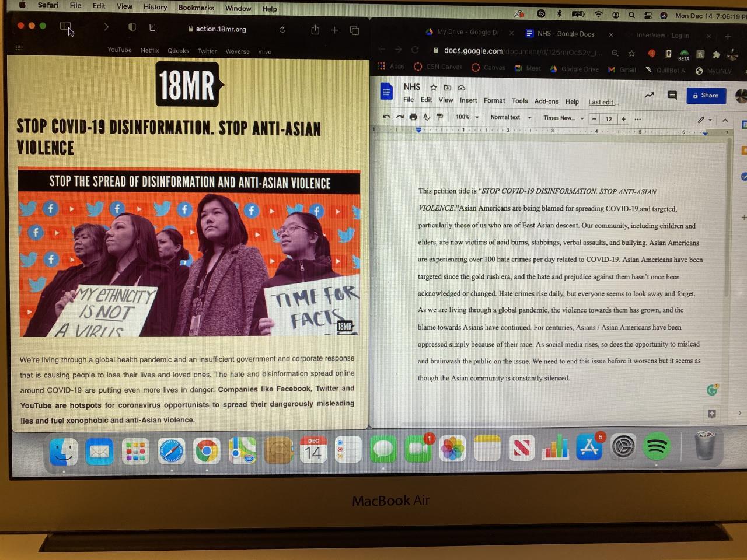Viewport: 747px width, 560px height.
Task: Open Safari's History menu
Action: click(x=155, y=7)
